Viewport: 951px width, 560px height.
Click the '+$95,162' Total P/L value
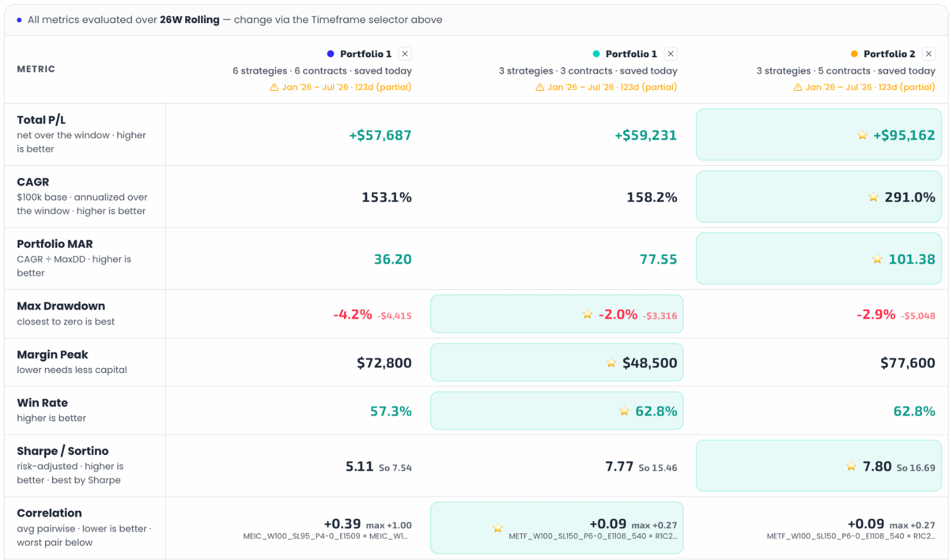[904, 135]
